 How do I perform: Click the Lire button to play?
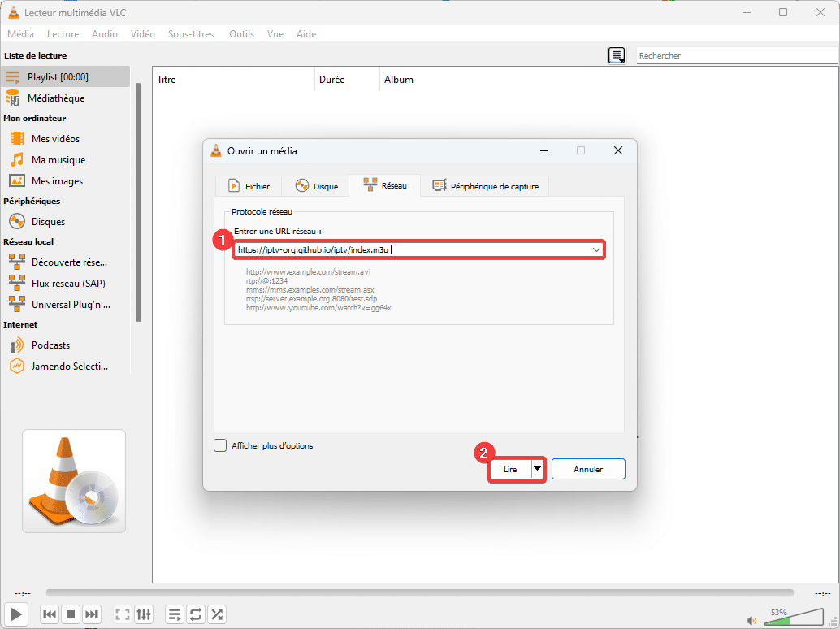[513, 469]
